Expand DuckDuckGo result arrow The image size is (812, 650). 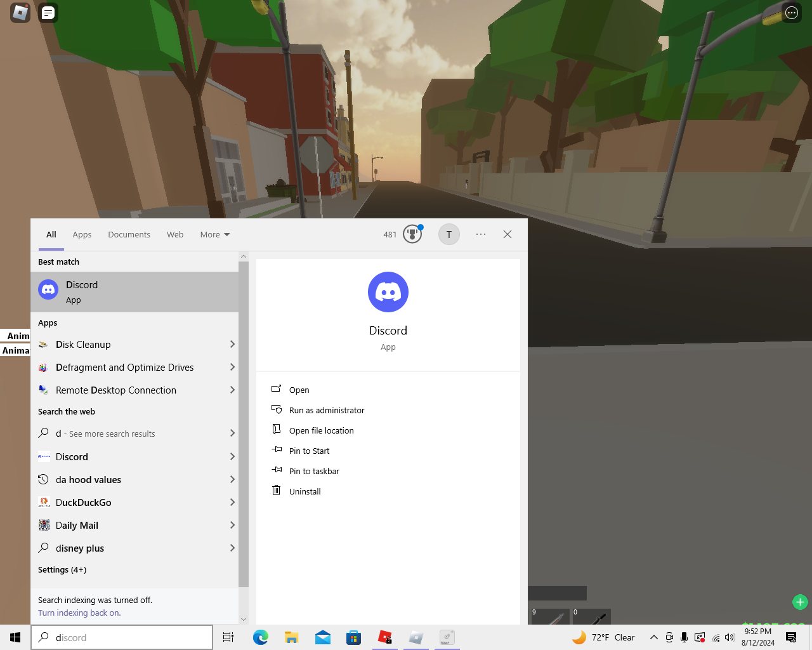pyautogui.click(x=232, y=502)
